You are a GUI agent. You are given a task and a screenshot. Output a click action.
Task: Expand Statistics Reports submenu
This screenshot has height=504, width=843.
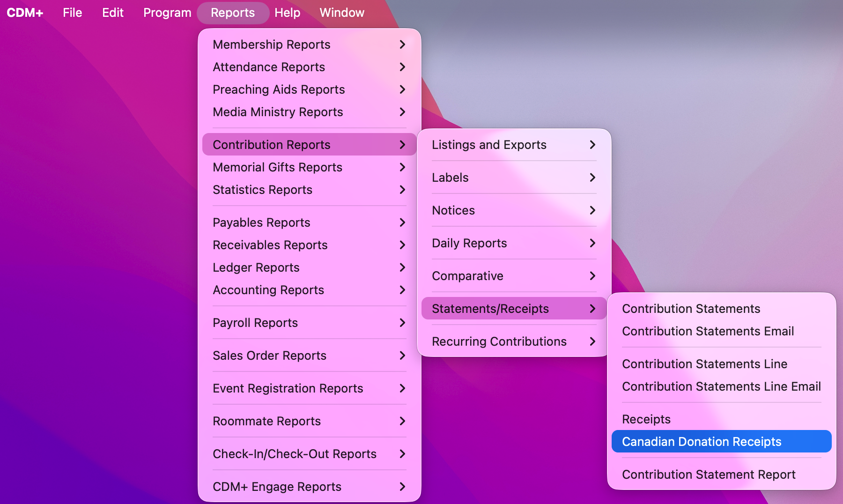click(309, 190)
